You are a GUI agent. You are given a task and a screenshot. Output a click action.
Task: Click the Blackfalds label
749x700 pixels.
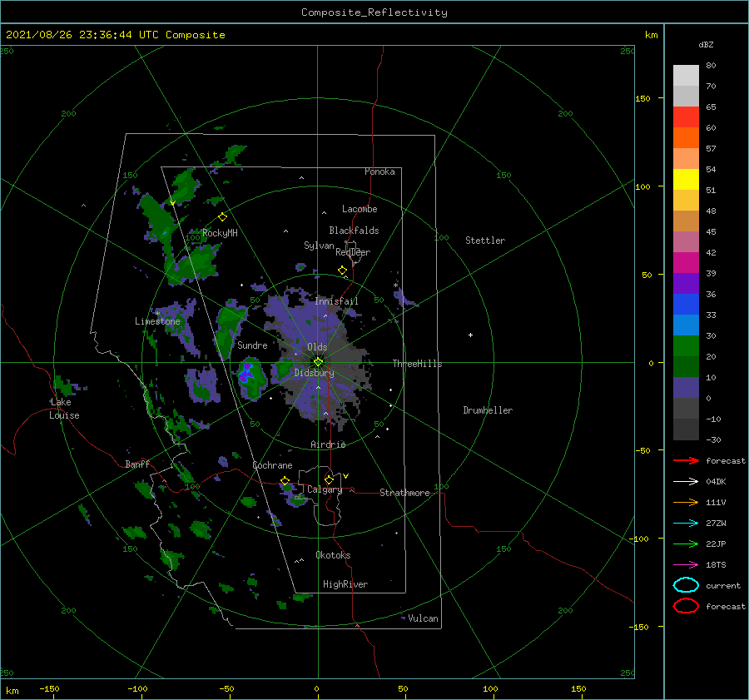pyautogui.click(x=354, y=231)
